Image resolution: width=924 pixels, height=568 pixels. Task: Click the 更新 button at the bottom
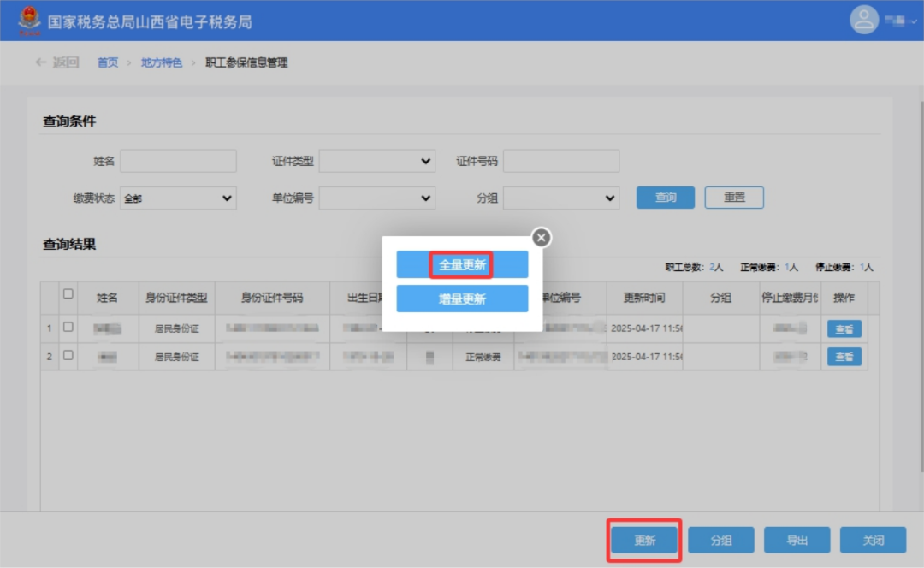[644, 541]
